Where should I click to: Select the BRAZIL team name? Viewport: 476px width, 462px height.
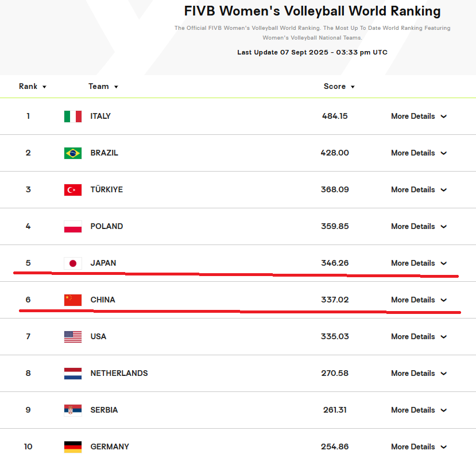[x=104, y=153]
